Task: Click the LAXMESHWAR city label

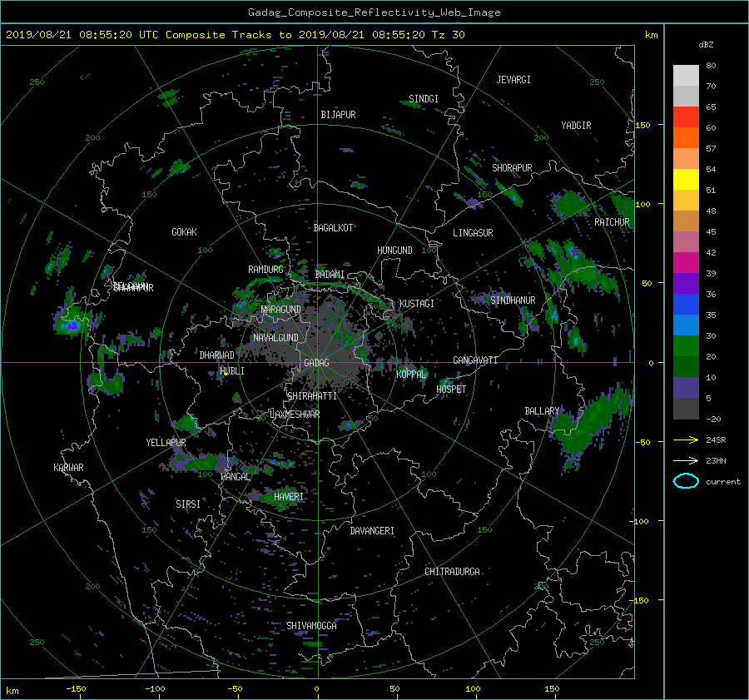Action: (295, 415)
